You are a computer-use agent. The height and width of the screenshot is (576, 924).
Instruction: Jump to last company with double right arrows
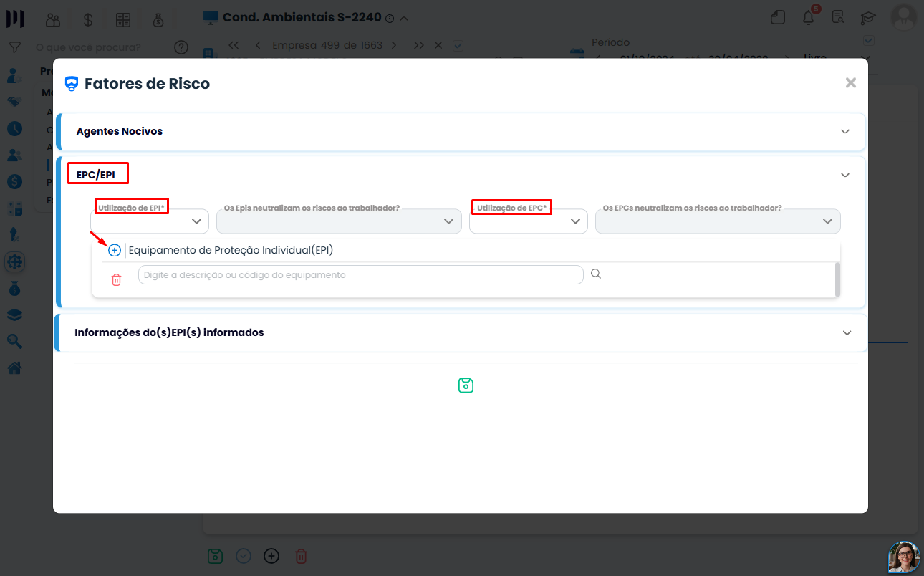coord(418,45)
